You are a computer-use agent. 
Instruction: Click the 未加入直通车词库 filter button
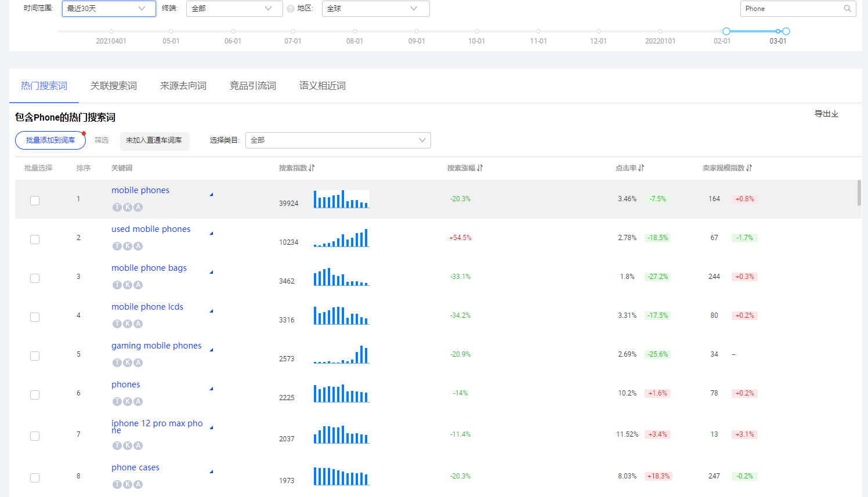tap(154, 141)
